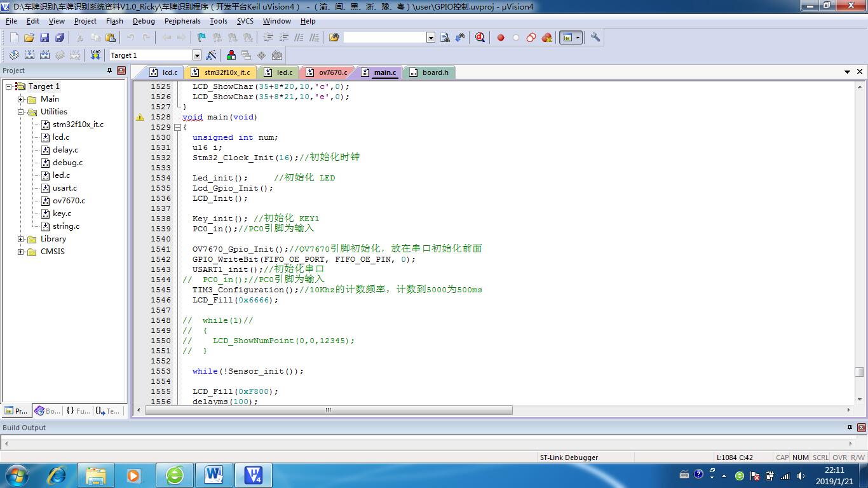Switch to the ov7670.c editor tab

pyautogui.click(x=327, y=72)
